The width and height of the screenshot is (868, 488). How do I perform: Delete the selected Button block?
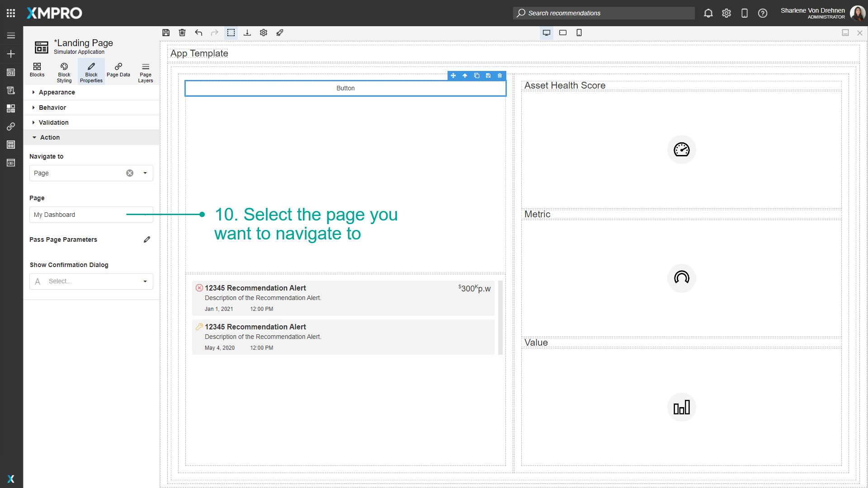pyautogui.click(x=500, y=75)
